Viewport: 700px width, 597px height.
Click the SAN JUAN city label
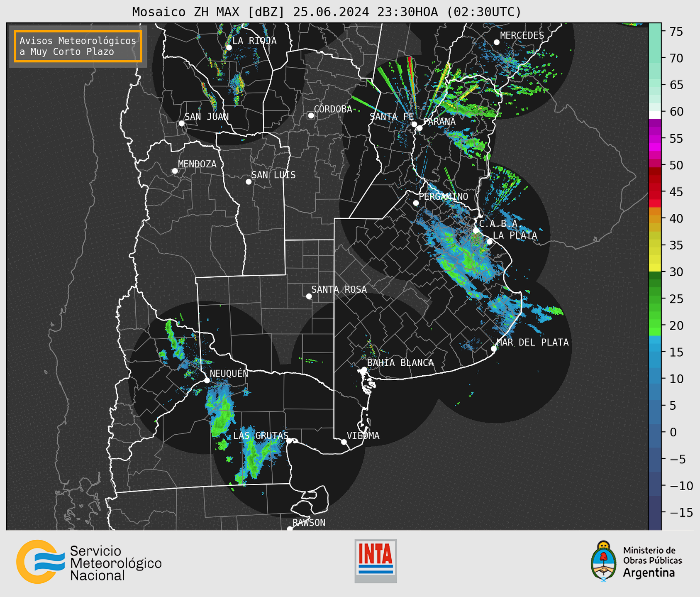[206, 117]
